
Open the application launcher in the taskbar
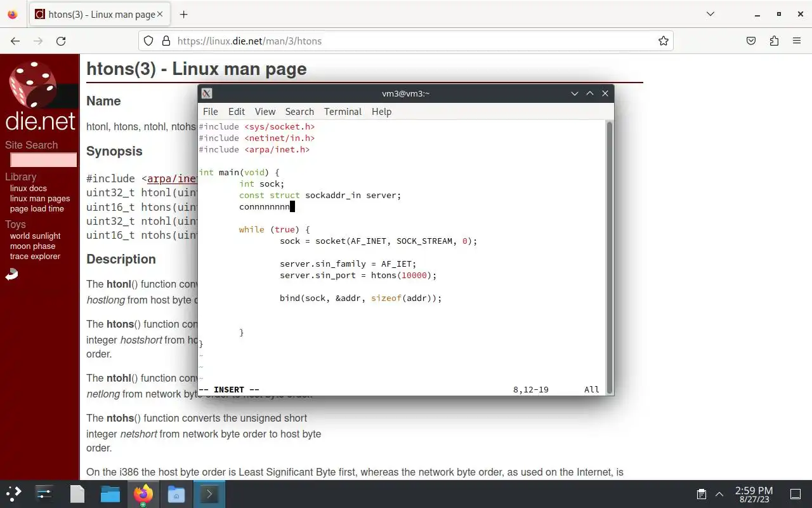tap(13, 494)
